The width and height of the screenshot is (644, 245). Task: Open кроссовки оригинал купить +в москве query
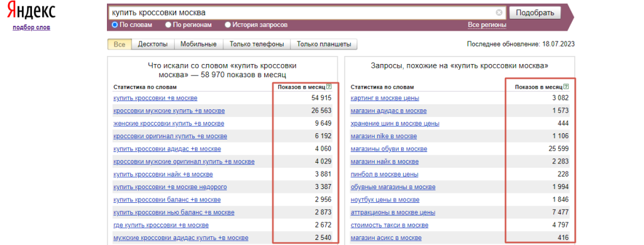tap(170, 136)
